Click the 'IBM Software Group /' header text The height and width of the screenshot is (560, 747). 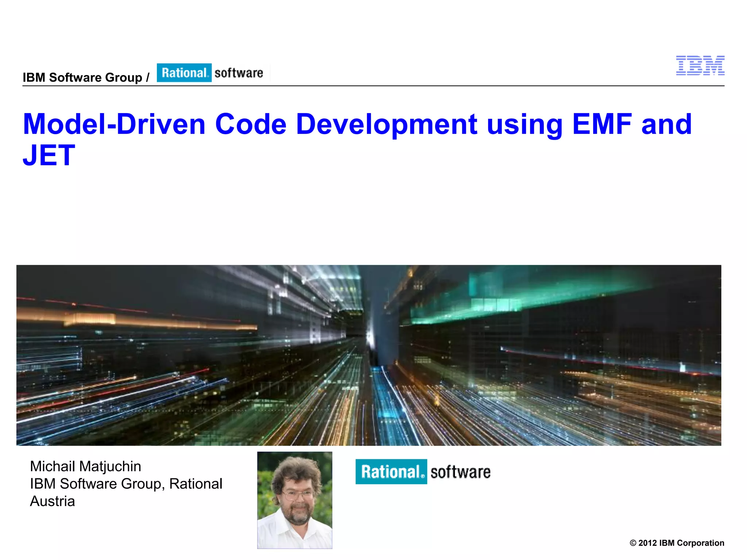(86, 78)
